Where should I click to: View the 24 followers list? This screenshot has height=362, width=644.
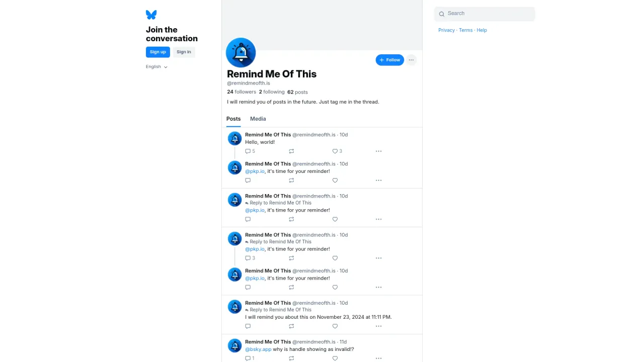tap(242, 92)
